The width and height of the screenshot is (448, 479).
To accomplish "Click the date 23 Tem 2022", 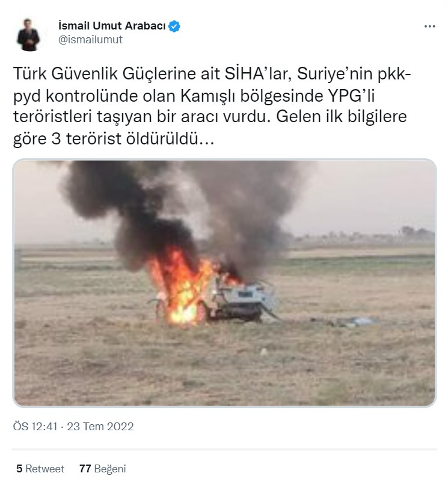I will tap(100, 426).
